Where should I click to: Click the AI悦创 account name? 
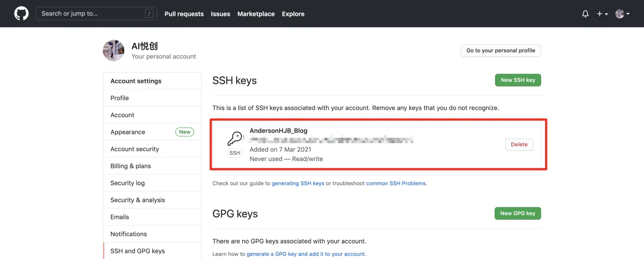click(x=145, y=46)
